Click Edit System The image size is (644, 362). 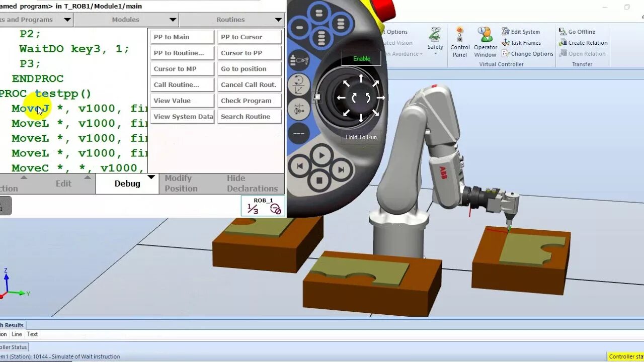[521, 32]
